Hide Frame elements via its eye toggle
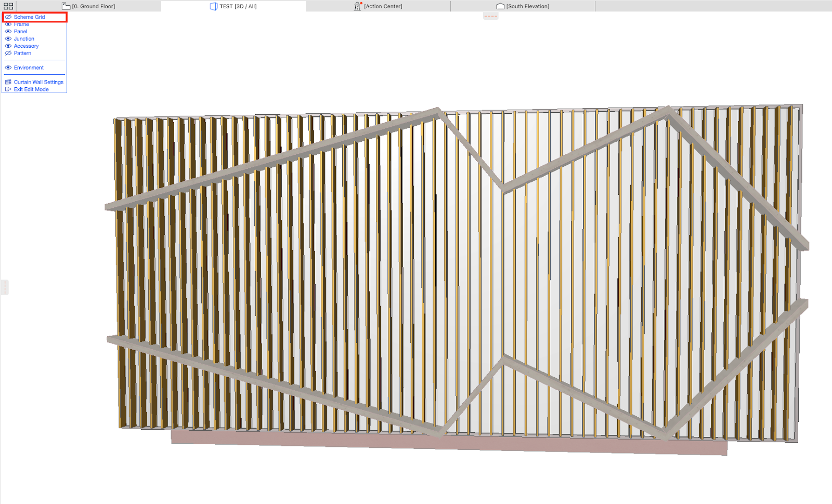832x504 pixels. pyautogui.click(x=8, y=24)
